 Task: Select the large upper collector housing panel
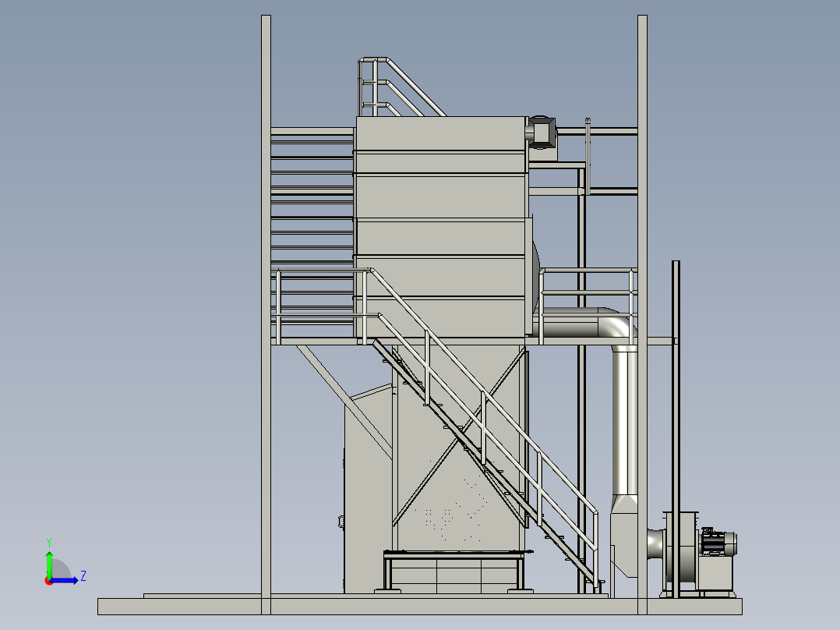point(440,228)
